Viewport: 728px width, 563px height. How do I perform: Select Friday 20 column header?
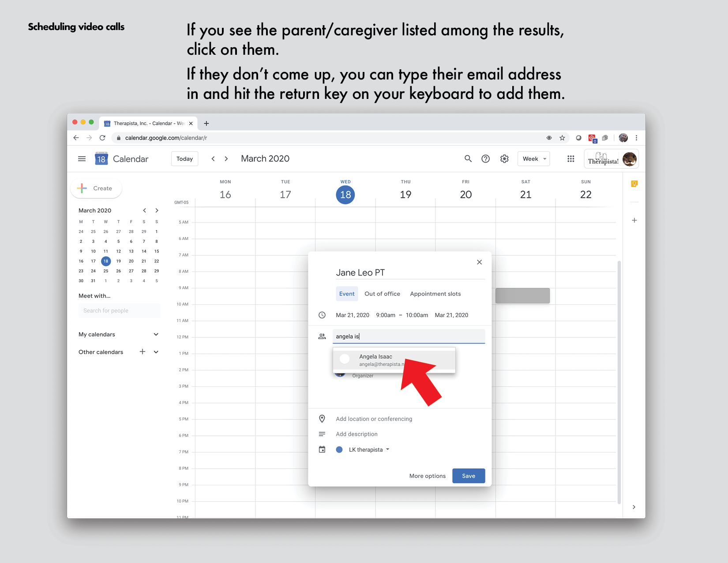[x=465, y=190]
